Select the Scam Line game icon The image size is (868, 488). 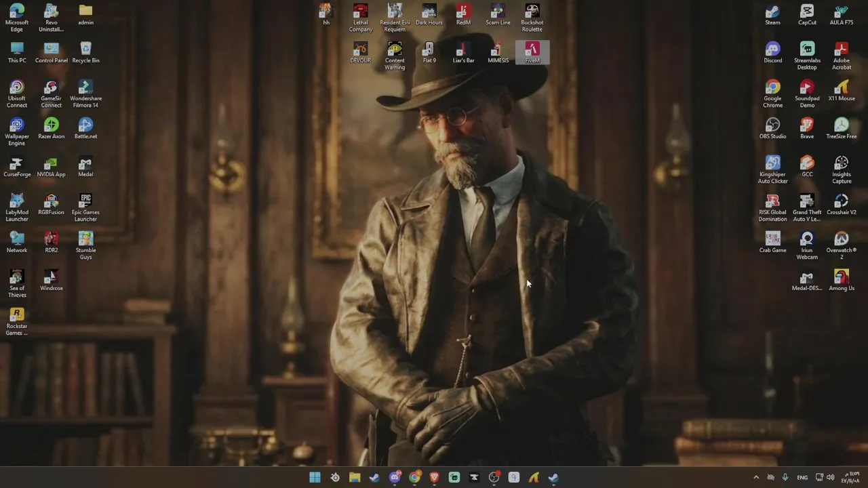pyautogui.click(x=498, y=14)
